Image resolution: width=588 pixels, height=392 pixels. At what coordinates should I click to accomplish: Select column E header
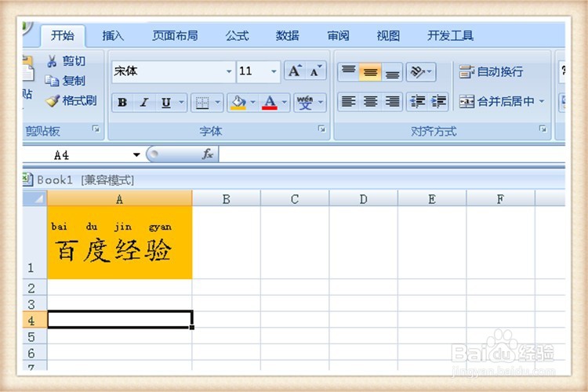click(432, 199)
